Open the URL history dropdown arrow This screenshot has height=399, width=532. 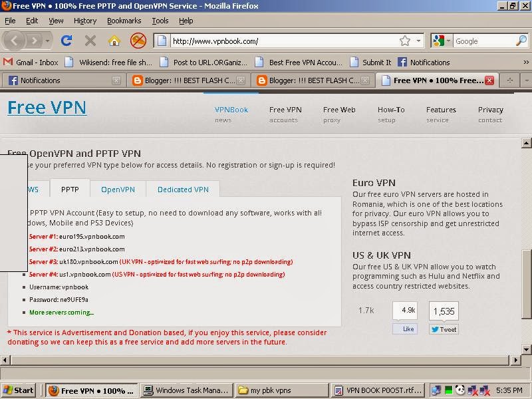[419, 41]
